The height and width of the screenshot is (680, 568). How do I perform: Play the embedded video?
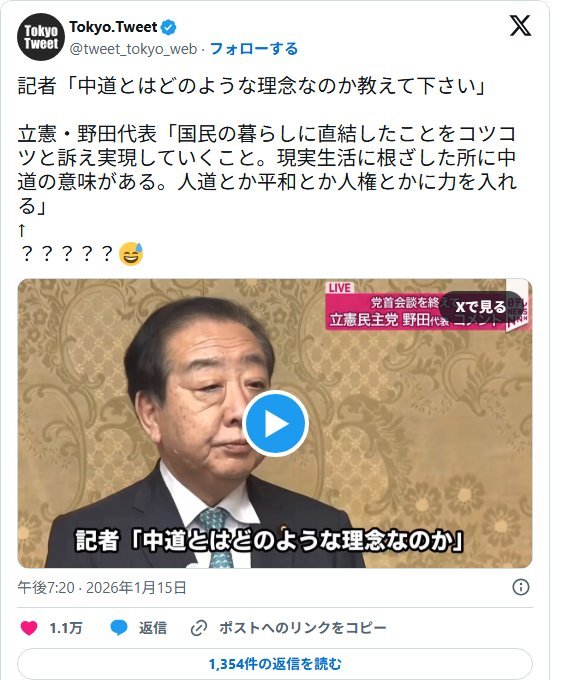[275, 423]
